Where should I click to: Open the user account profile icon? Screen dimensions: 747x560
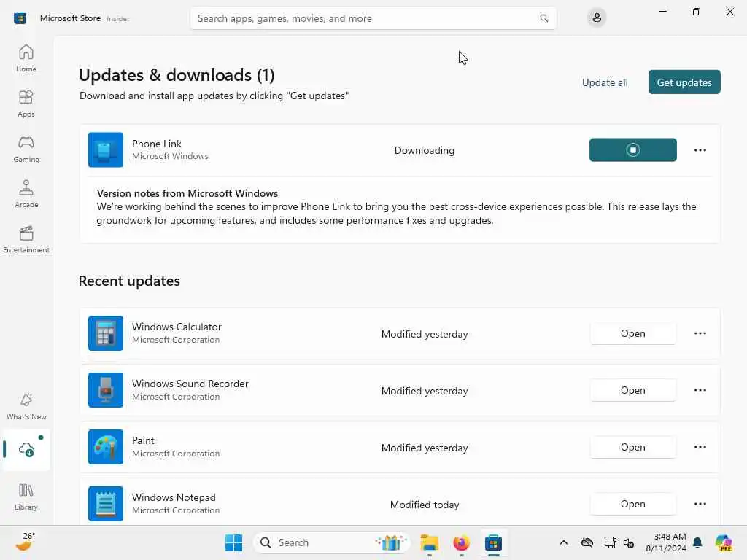597,18
